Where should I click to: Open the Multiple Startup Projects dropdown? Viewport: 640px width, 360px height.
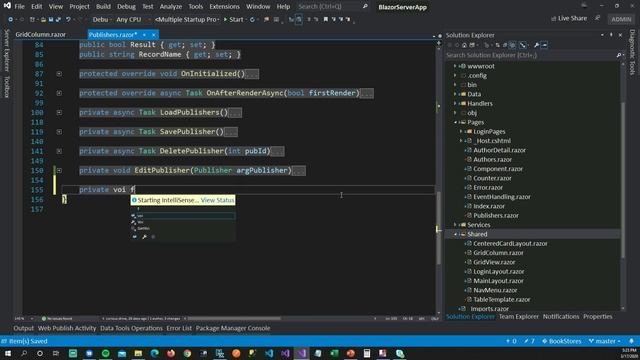[187, 19]
